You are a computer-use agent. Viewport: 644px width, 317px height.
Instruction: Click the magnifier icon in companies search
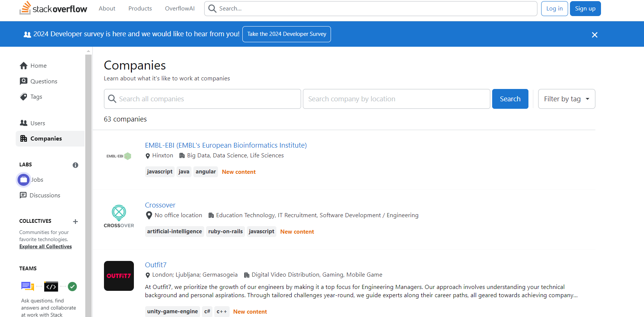pos(112,99)
